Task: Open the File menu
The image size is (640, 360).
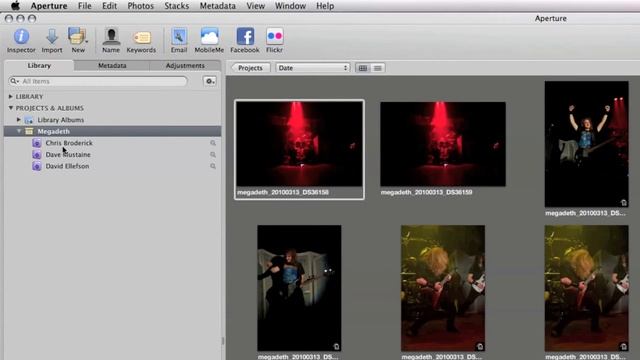Action: [85, 6]
